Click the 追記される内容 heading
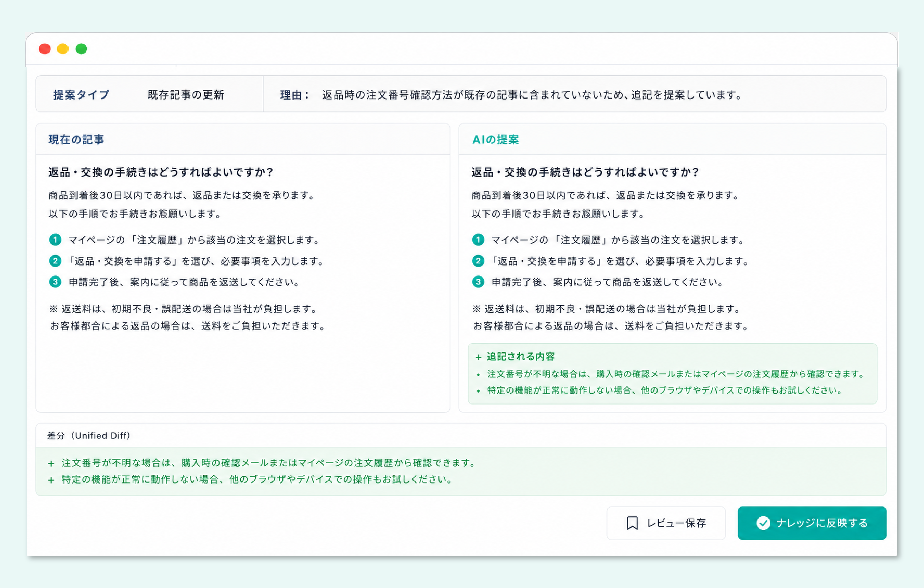Viewport: 924px width, 588px height. [x=521, y=357]
